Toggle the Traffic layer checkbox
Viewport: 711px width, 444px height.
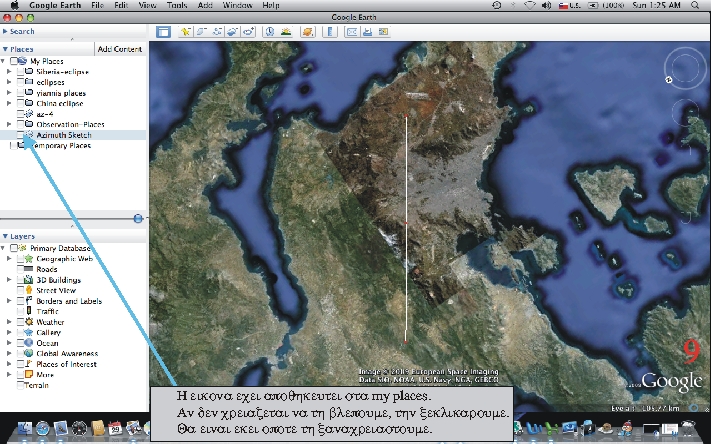point(20,312)
